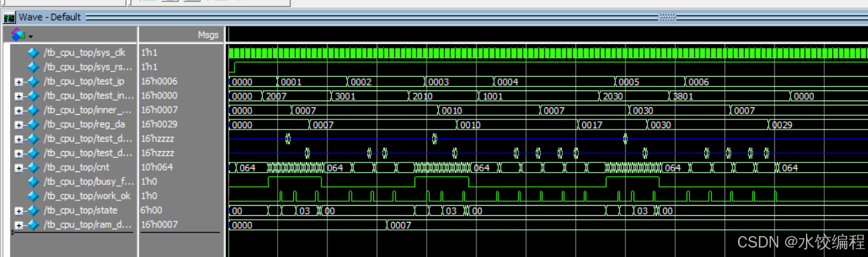Click the diamond icon for state
This screenshot has width=868, height=257.
click(33, 210)
